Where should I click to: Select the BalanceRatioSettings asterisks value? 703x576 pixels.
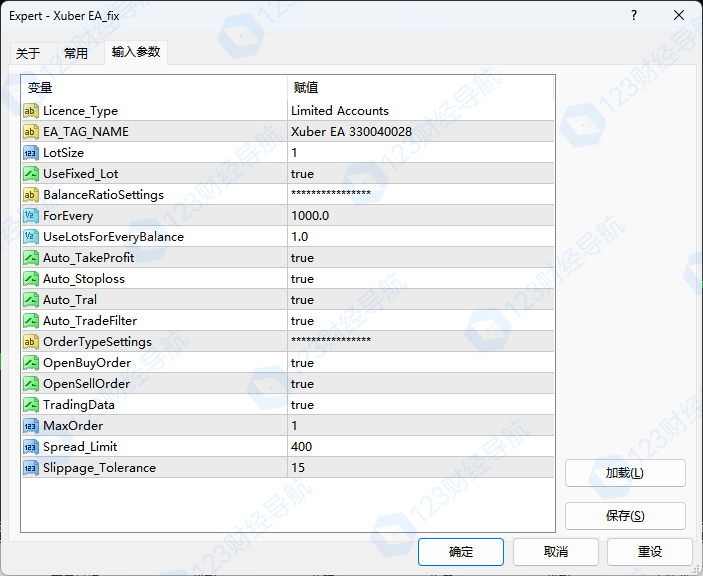[x=331, y=194]
